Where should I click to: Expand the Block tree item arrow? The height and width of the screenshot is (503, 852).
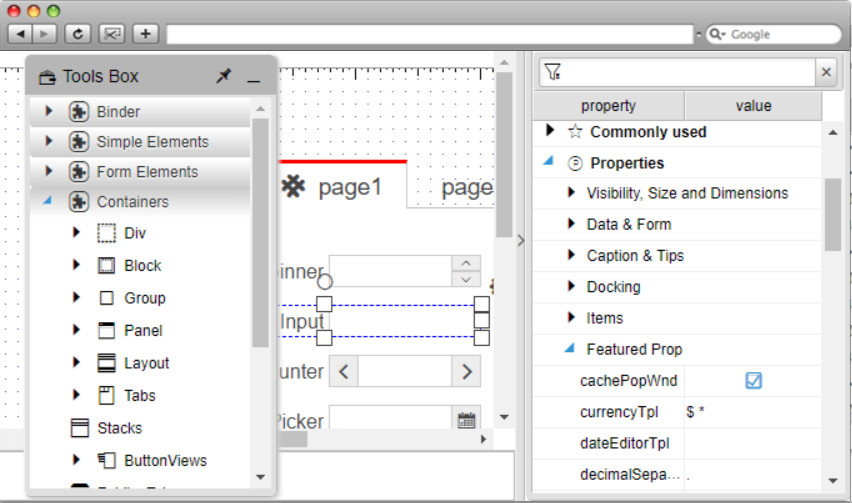pos(76,265)
